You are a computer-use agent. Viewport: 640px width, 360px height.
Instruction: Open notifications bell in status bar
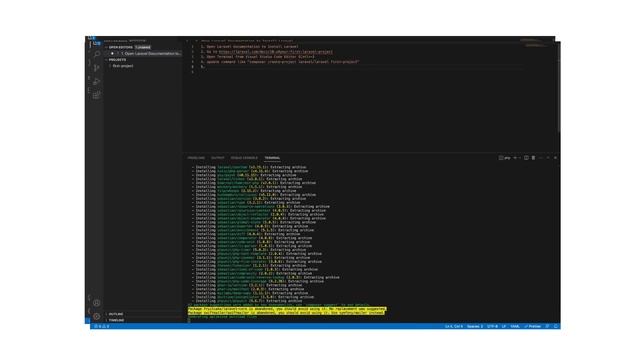click(556, 327)
